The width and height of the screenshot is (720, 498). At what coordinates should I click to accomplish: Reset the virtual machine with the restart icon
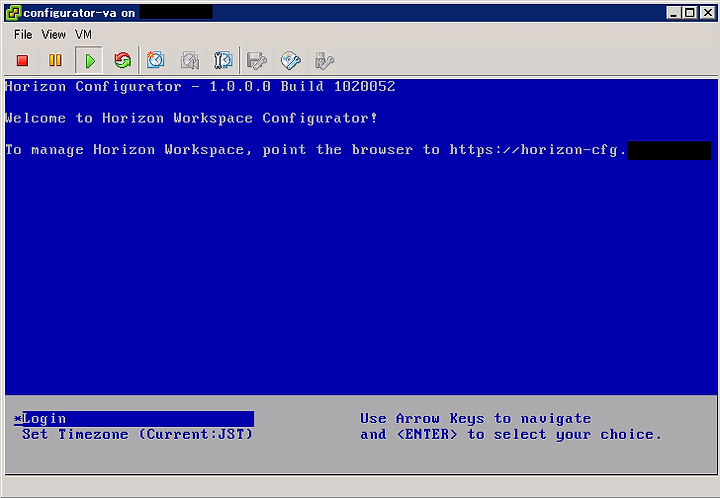[123, 60]
